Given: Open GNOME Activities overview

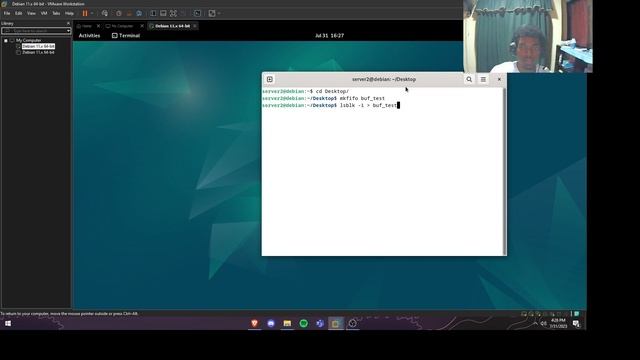Looking at the screenshot, I should 89,36.
